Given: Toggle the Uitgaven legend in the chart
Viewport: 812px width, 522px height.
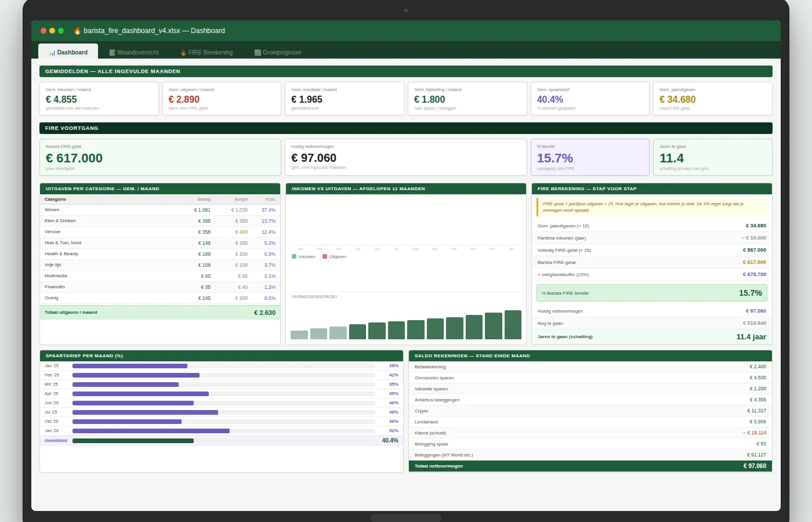Looking at the screenshot, I should point(334,256).
